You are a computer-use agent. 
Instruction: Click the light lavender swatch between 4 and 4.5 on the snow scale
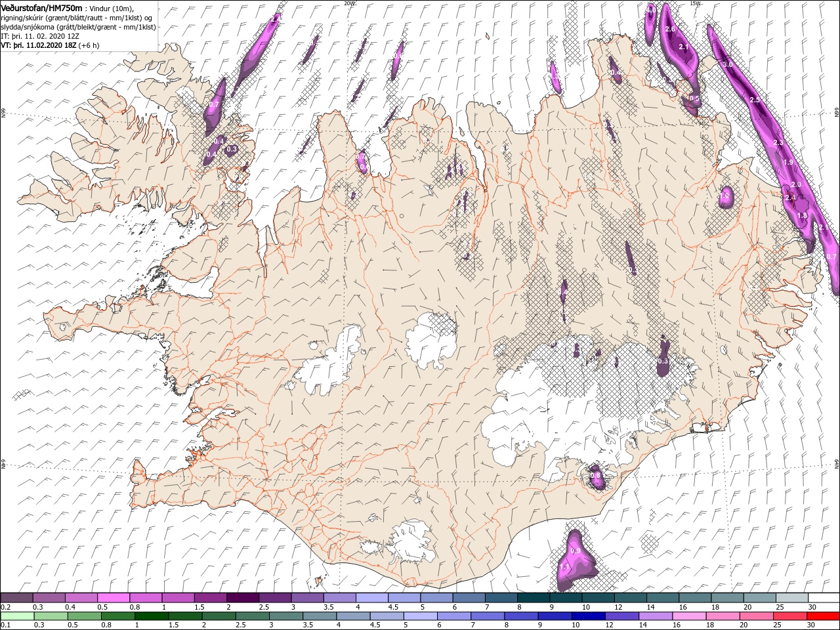(371, 597)
